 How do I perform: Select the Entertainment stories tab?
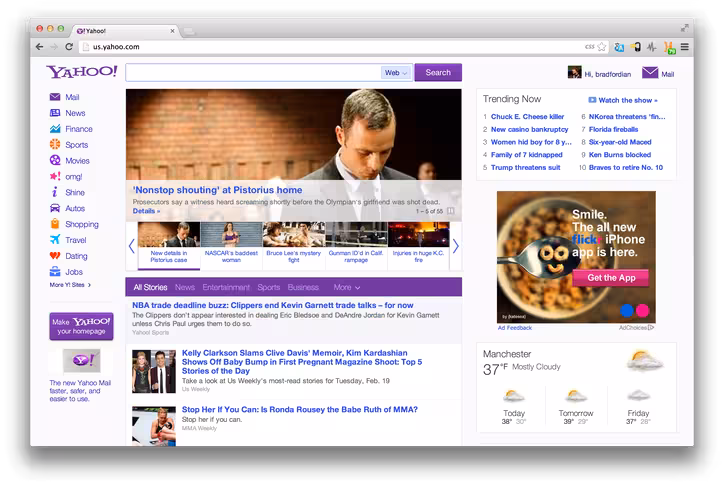click(x=226, y=287)
